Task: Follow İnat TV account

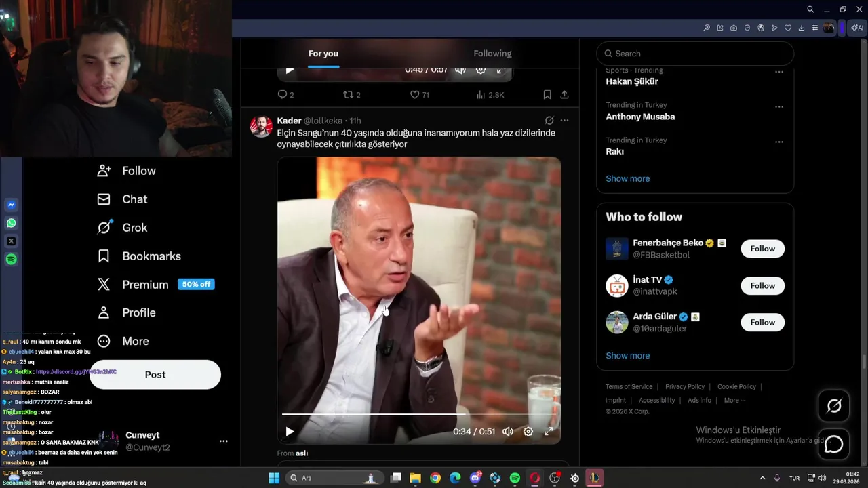Action: [762, 286]
